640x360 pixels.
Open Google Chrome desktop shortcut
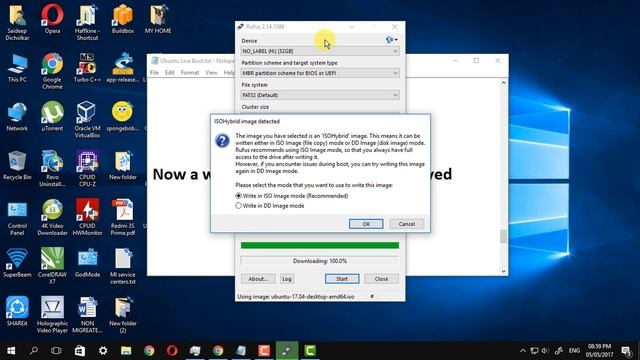click(52, 71)
